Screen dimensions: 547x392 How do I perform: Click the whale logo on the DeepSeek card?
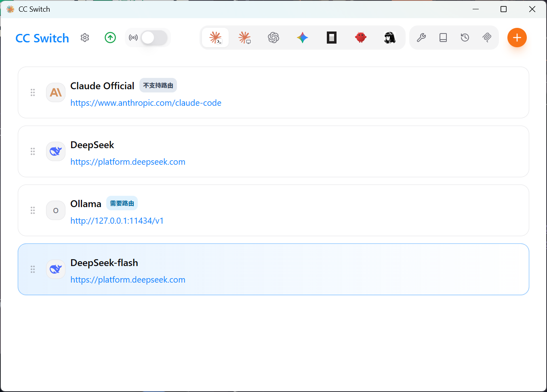point(56,151)
